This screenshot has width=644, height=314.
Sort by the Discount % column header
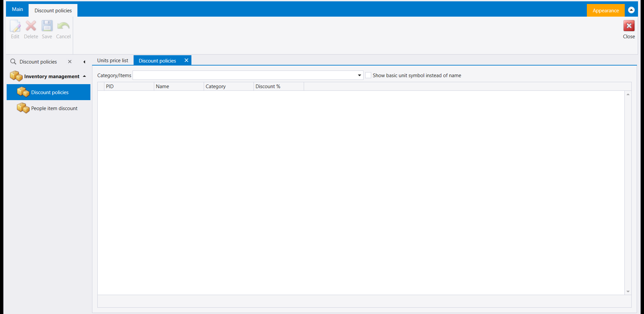coord(279,86)
